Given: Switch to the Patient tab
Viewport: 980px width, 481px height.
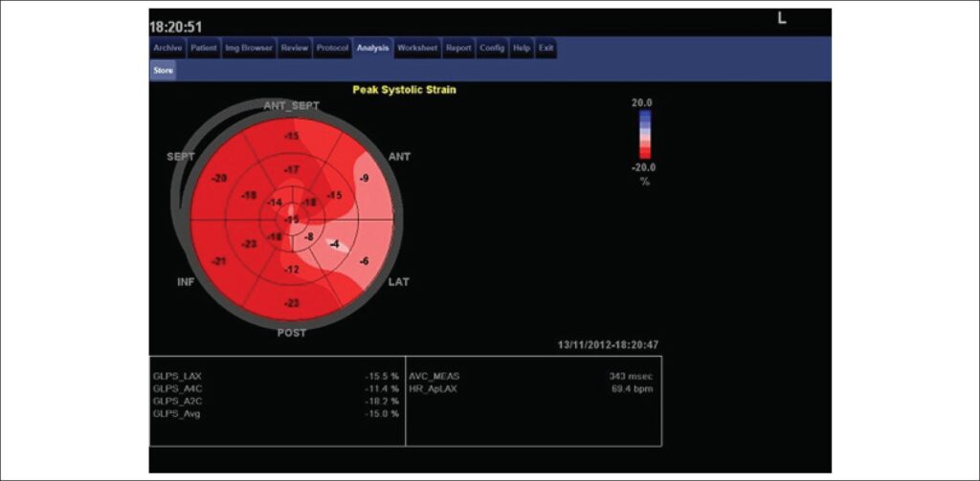Looking at the screenshot, I should (x=204, y=48).
